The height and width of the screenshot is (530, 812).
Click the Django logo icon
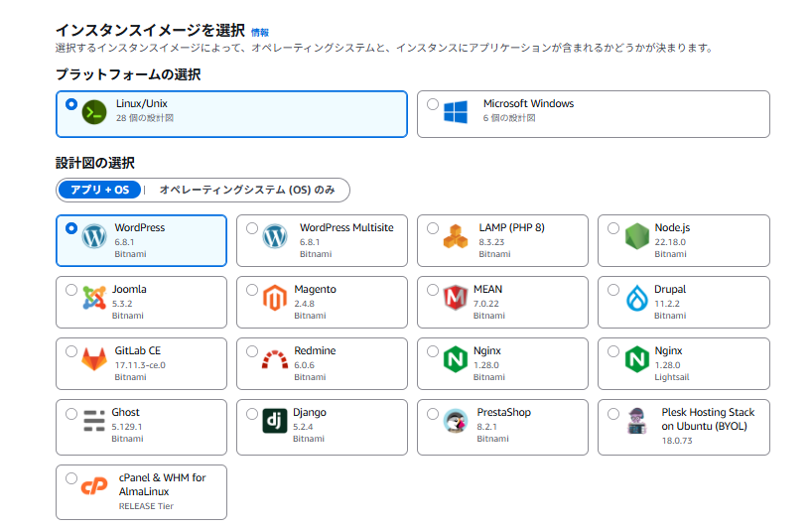275,421
